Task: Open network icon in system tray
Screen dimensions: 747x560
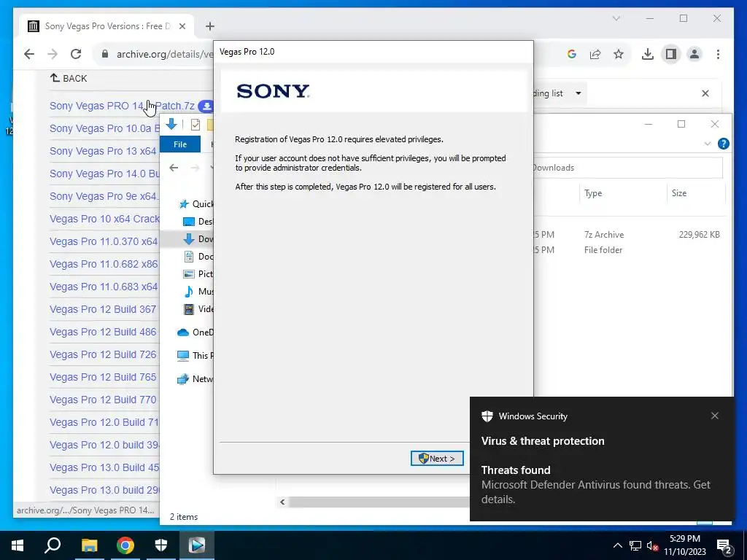Action: [635, 545]
